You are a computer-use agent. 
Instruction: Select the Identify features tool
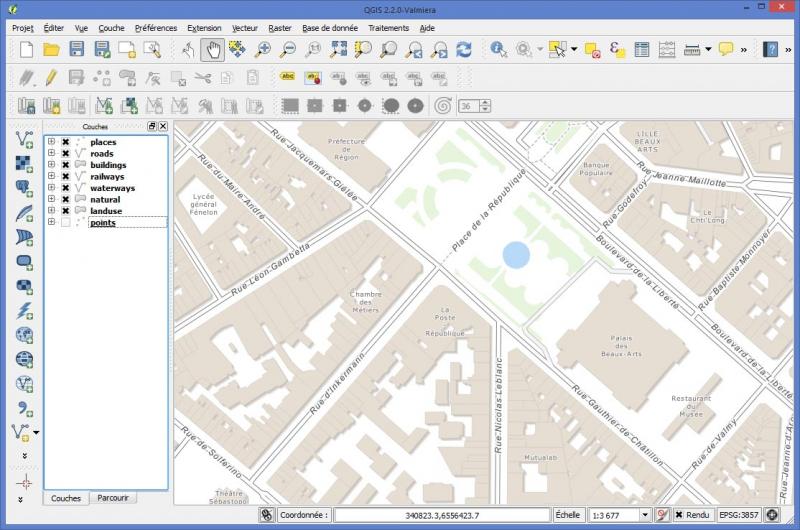[498, 49]
